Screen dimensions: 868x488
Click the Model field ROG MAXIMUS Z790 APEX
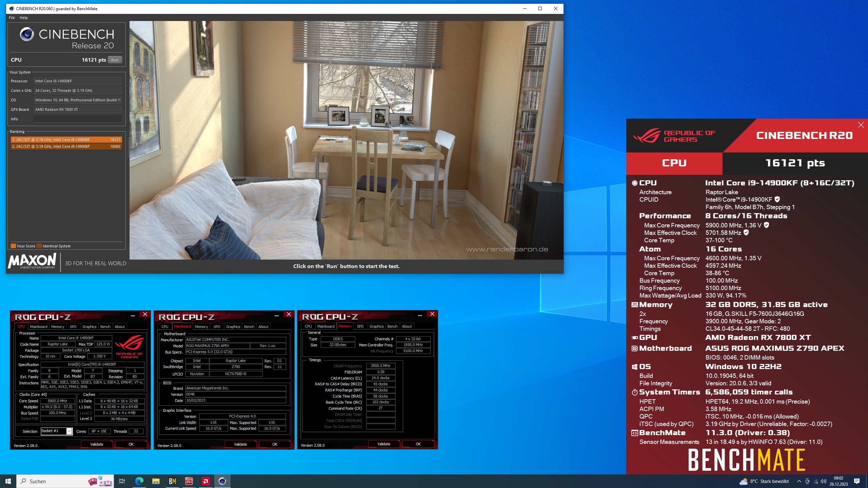(x=217, y=346)
